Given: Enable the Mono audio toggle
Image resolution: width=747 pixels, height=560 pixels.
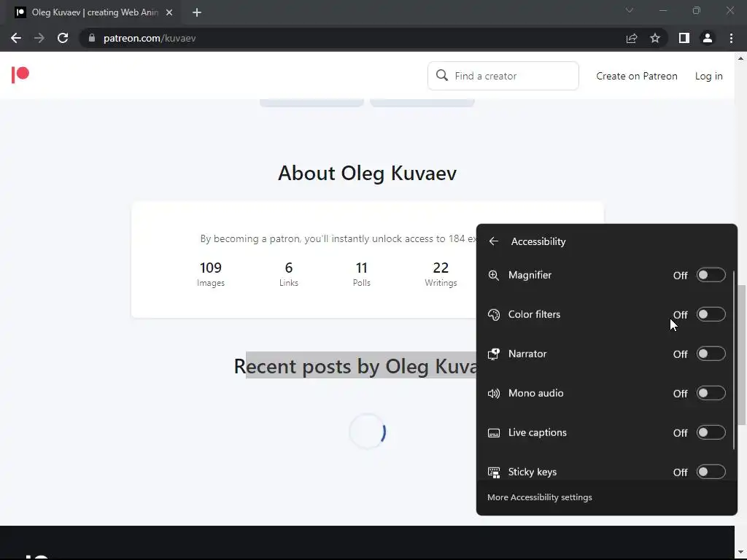Looking at the screenshot, I should click(711, 393).
